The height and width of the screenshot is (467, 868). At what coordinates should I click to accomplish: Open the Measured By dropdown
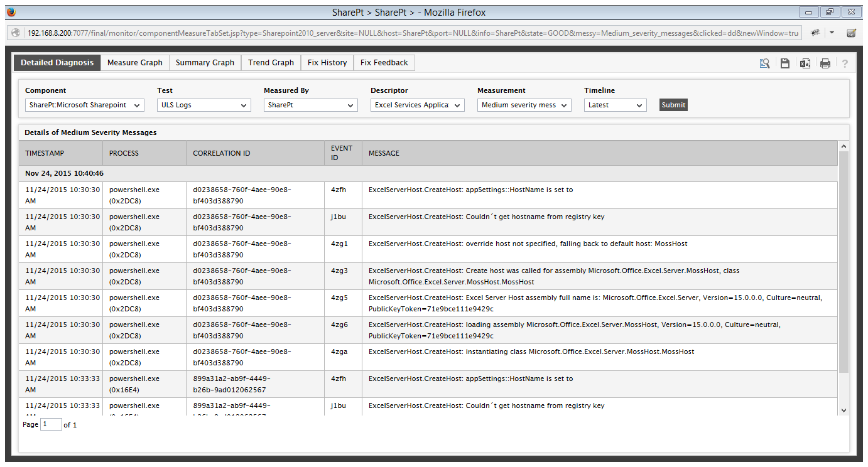(x=311, y=105)
